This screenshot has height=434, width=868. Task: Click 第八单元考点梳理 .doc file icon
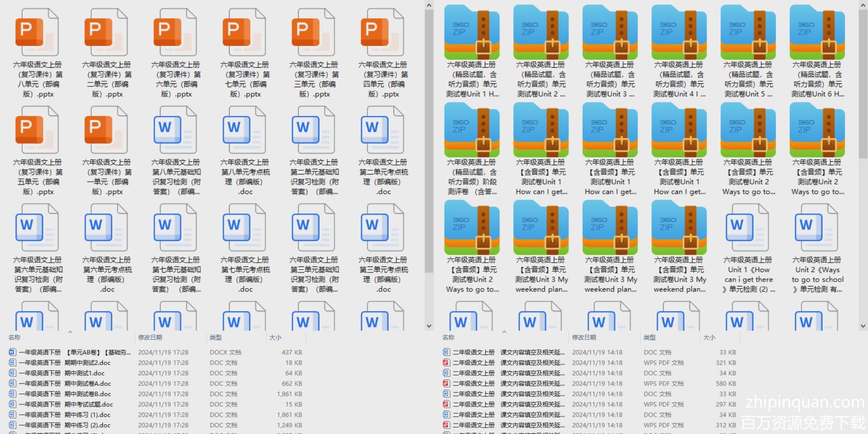pyautogui.click(x=244, y=131)
